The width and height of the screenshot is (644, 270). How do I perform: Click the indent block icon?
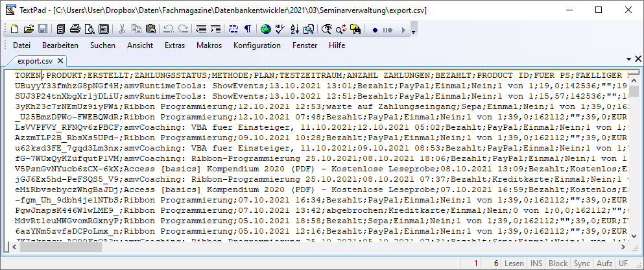click(215, 29)
